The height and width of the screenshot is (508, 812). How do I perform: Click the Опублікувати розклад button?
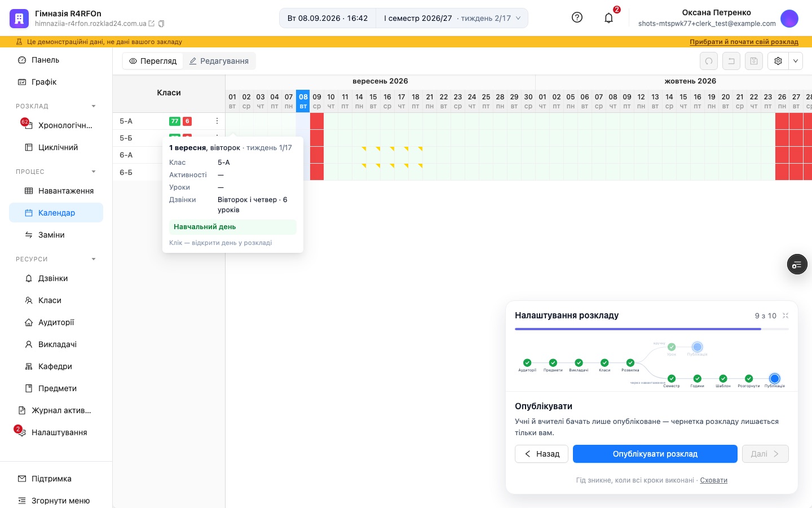655,454
